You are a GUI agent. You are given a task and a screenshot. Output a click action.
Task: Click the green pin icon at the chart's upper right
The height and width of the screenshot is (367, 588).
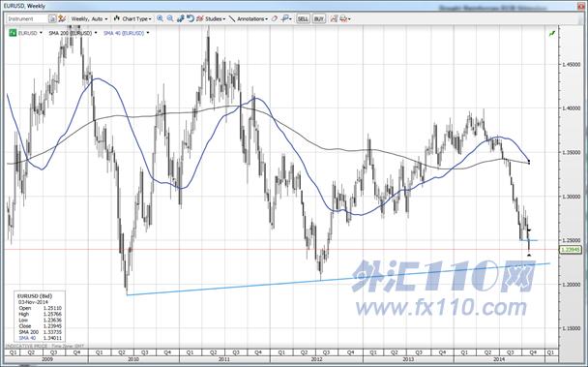[552, 34]
